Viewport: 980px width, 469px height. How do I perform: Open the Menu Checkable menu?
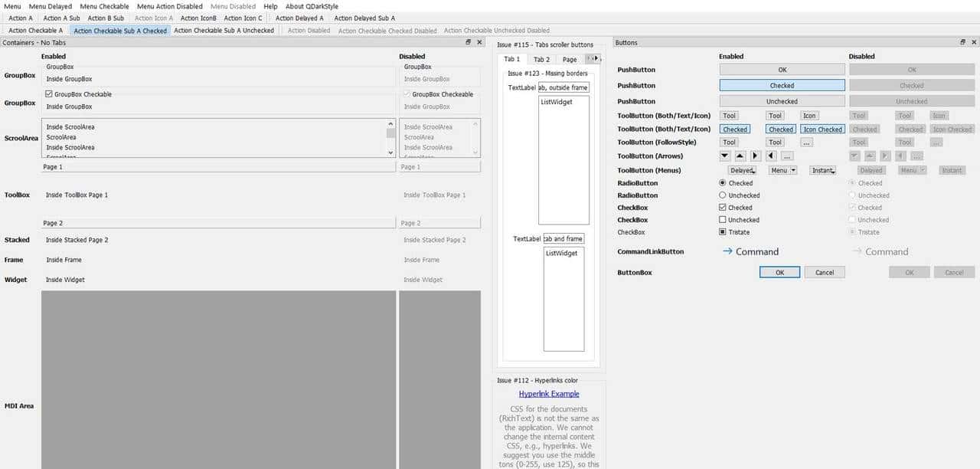coord(104,6)
